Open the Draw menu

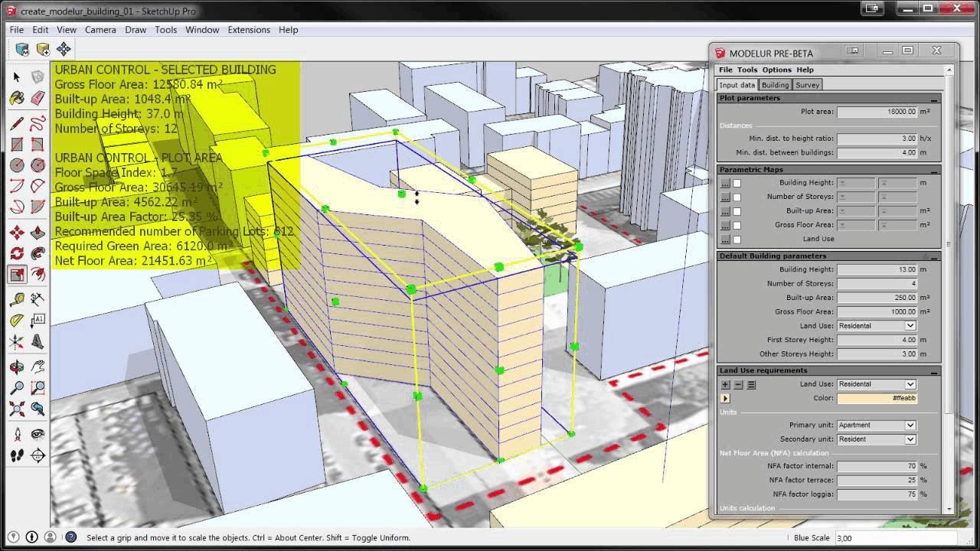tap(136, 30)
